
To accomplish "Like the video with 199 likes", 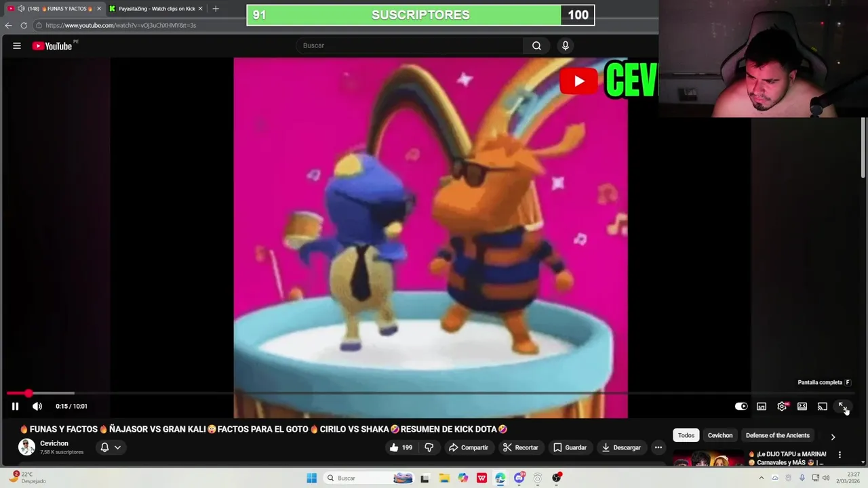I will click(x=401, y=447).
